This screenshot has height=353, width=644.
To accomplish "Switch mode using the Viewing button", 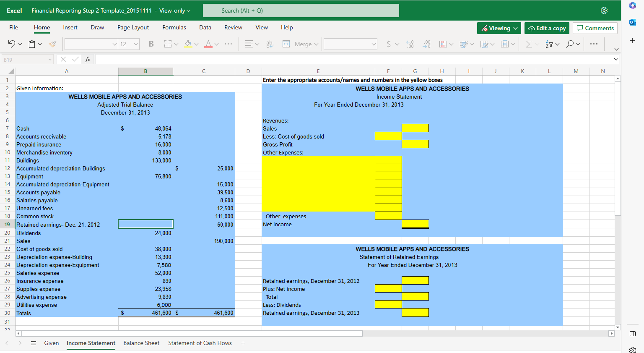I will coord(499,28).
